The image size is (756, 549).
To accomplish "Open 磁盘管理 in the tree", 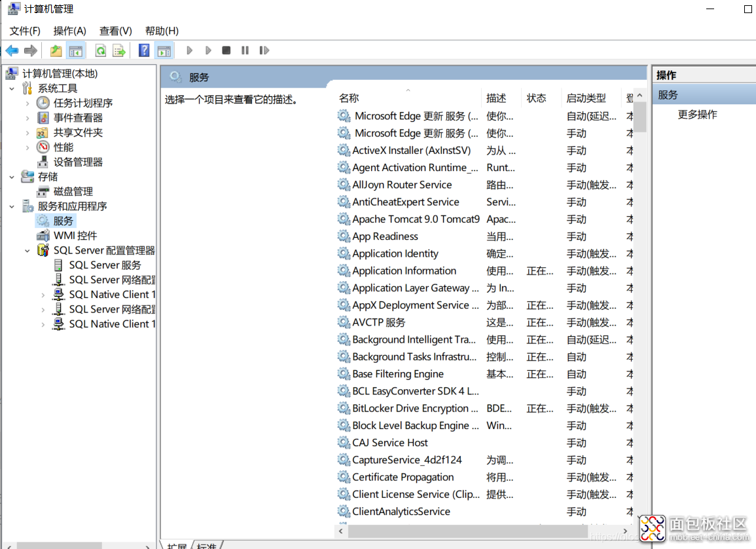I will tap(73, 191).
